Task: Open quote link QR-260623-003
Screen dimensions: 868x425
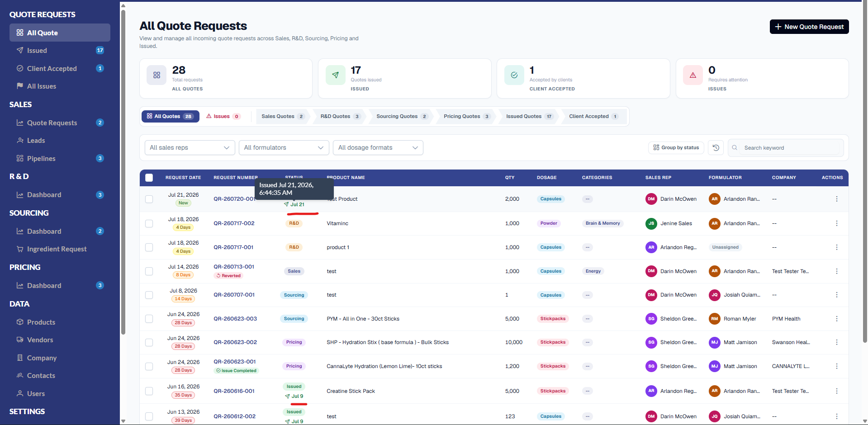Action: coord(235,319)
